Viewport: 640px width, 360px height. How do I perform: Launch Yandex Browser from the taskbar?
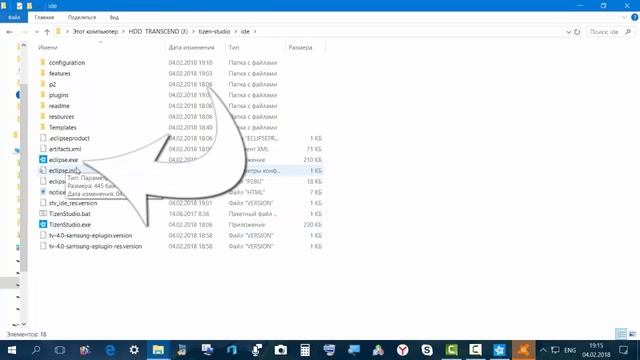402,350
